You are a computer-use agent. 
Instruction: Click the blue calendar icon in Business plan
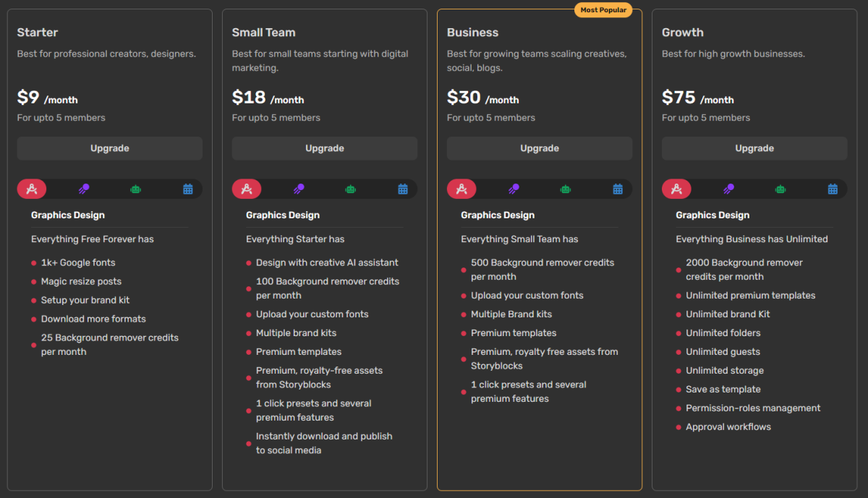(x=618, y=189)
